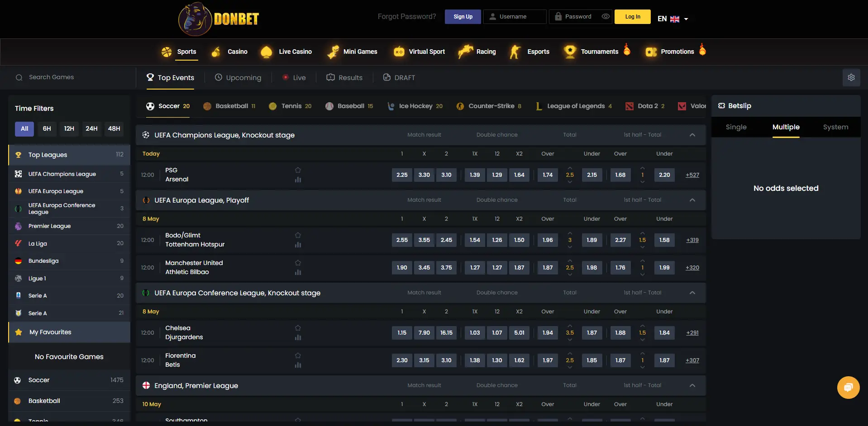Click the Username input field
This screenshot has height=426, width=868.
pyautogui.click(x=515, y=17)
